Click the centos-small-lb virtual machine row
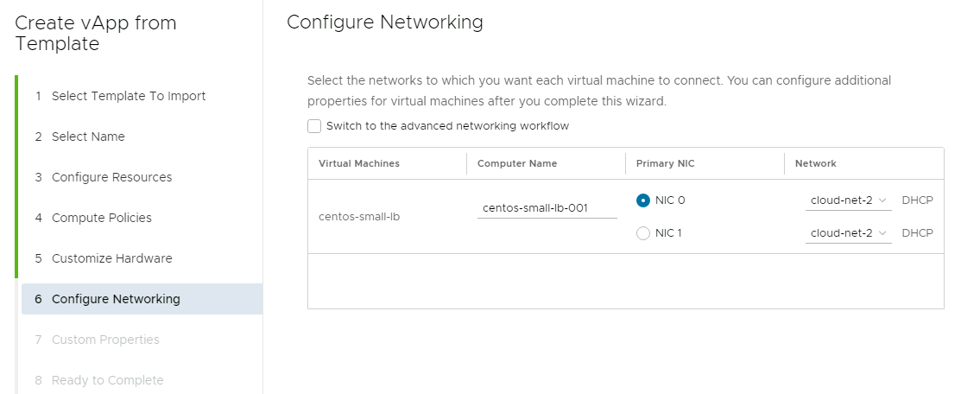The width and height of the screenshot is (980, 394). (359, 217)
